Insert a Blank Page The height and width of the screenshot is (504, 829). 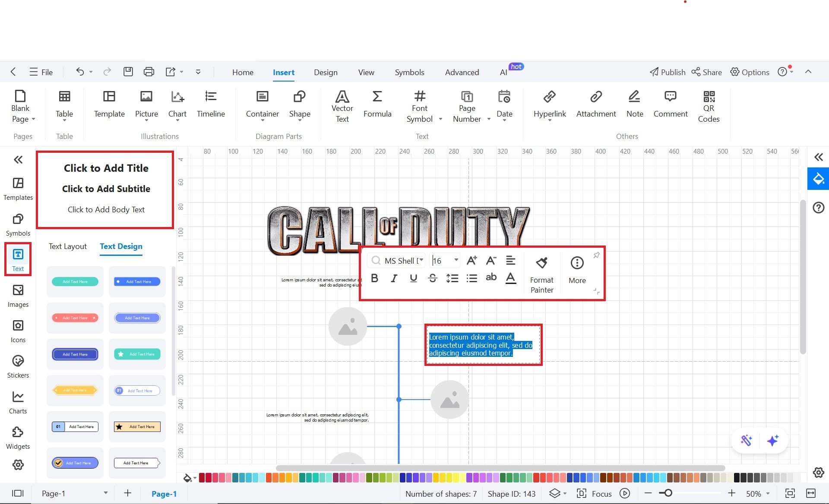coord(20,106)
